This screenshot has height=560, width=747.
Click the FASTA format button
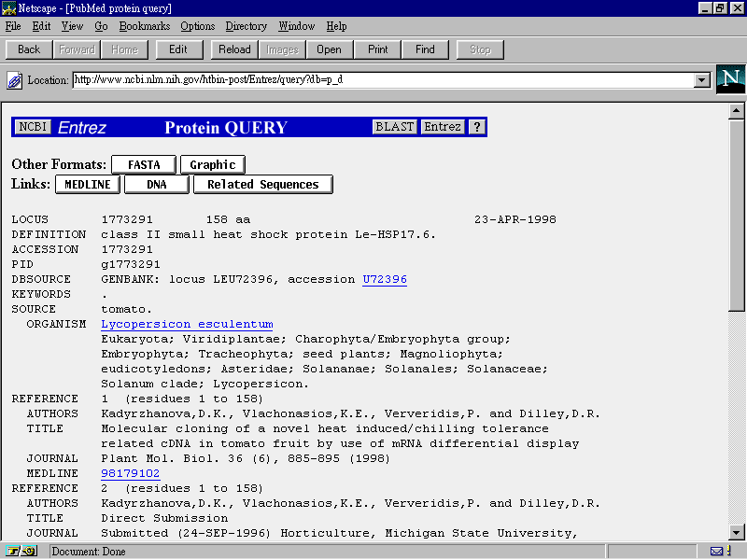[144, 165]
